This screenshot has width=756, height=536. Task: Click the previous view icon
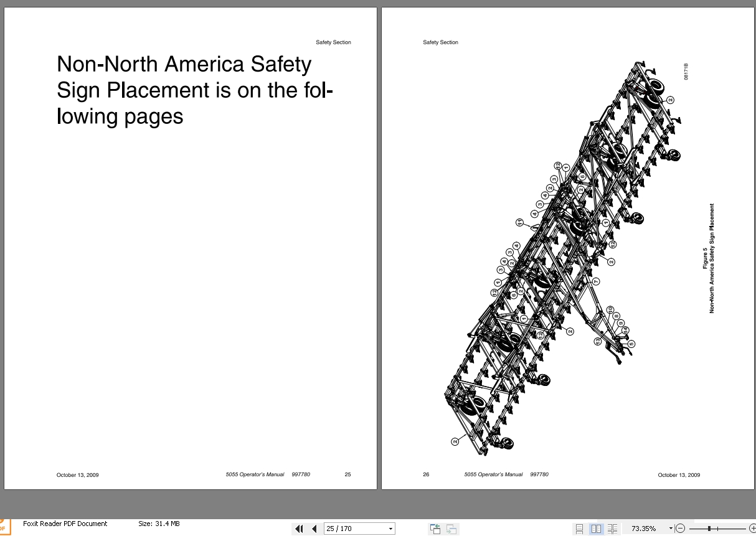coord(435,529)
